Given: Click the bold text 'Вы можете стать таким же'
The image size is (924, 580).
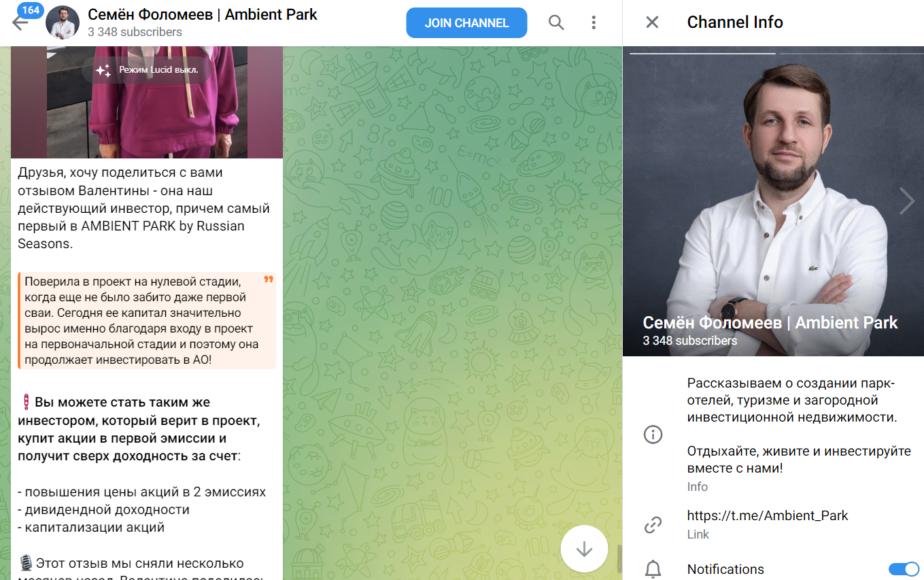Looking at the screenshot, I should pos(122,402).
